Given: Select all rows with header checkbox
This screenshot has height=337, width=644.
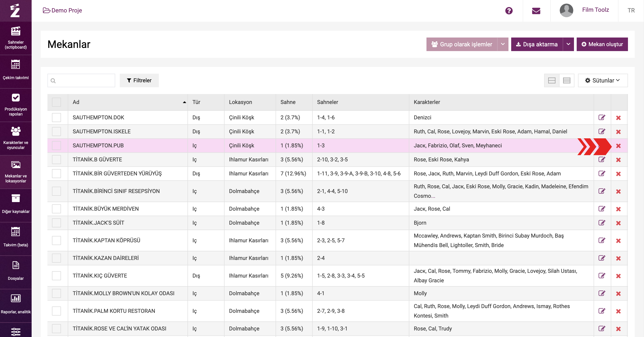Looking at the screenshot, I should click(x=56, y=102).
